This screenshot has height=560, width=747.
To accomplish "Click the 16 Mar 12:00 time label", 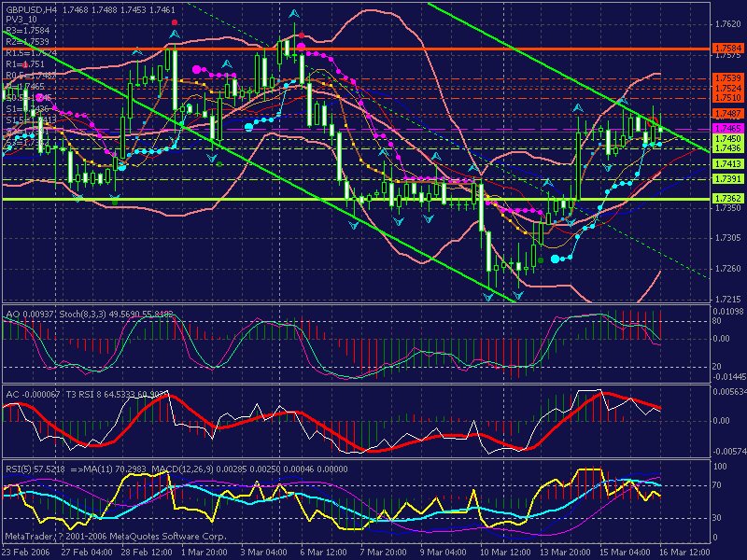I will (x=684, y=553).
